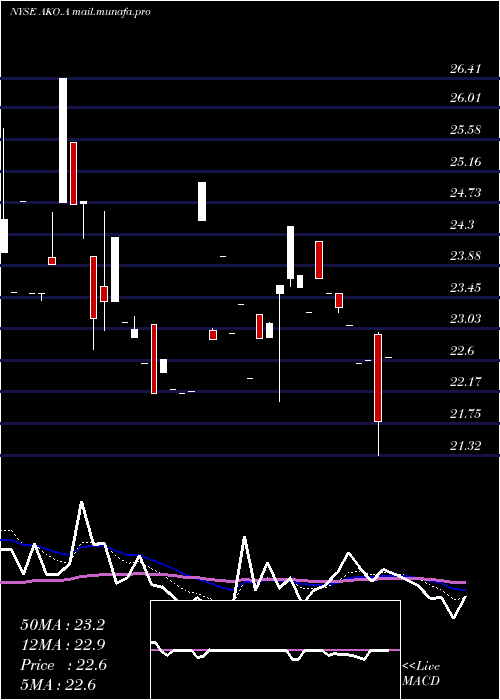Viewport: 500px width, 700px height.
Task: Click the 21.32 price level label
Action: point(466,446)
